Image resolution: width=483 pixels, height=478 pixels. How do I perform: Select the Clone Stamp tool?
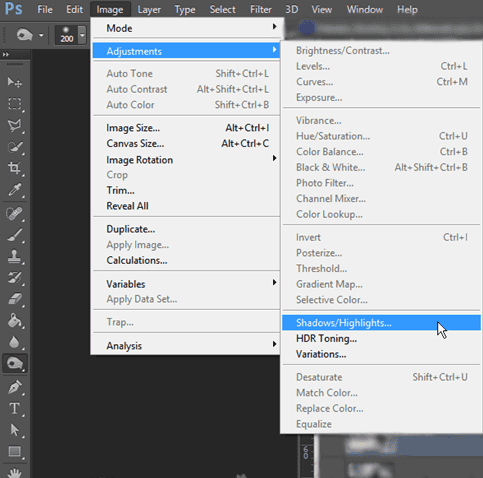(x=14, y=257)
